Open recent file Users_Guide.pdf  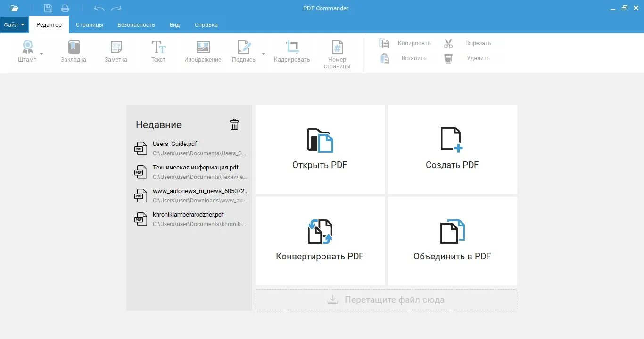(x=190, y=148)
